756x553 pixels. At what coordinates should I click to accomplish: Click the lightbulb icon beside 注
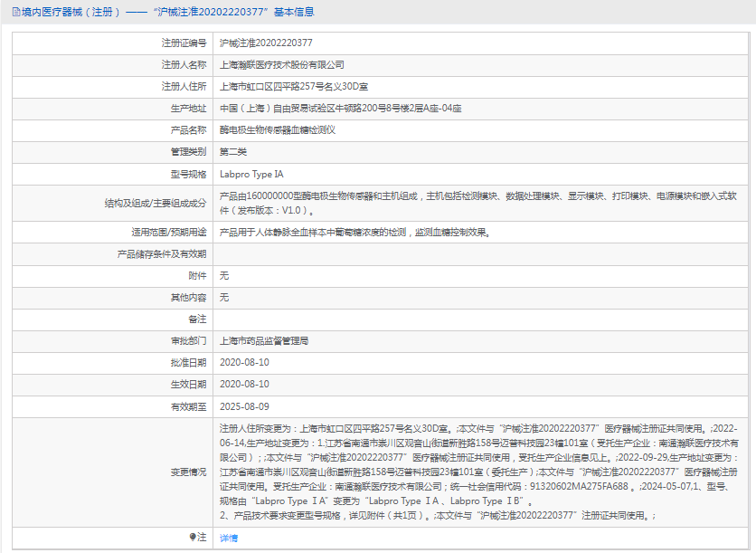[193, 537]
